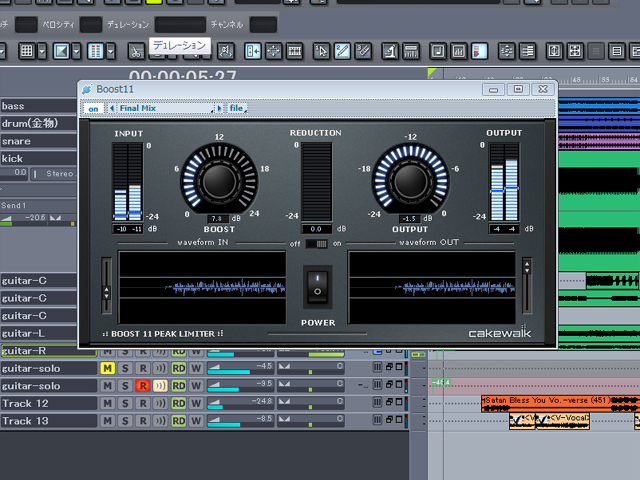Click the OUTPUT knob
Viewport: 640px width, 480px height.
point(410,181)
